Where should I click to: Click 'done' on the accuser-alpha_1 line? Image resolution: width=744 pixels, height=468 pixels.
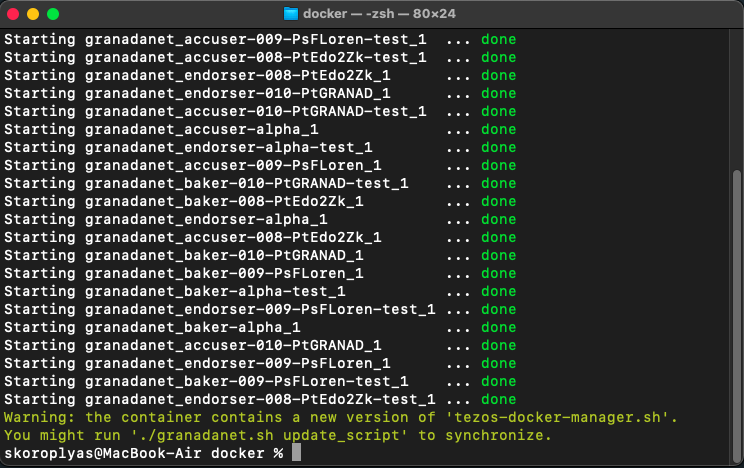click(x=498, y=130)
